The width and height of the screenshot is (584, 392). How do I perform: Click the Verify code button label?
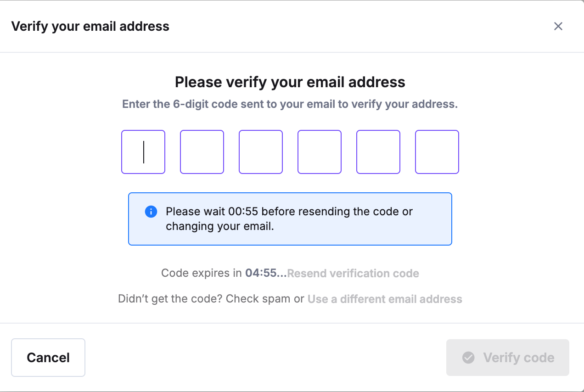[x=519, y=358]
